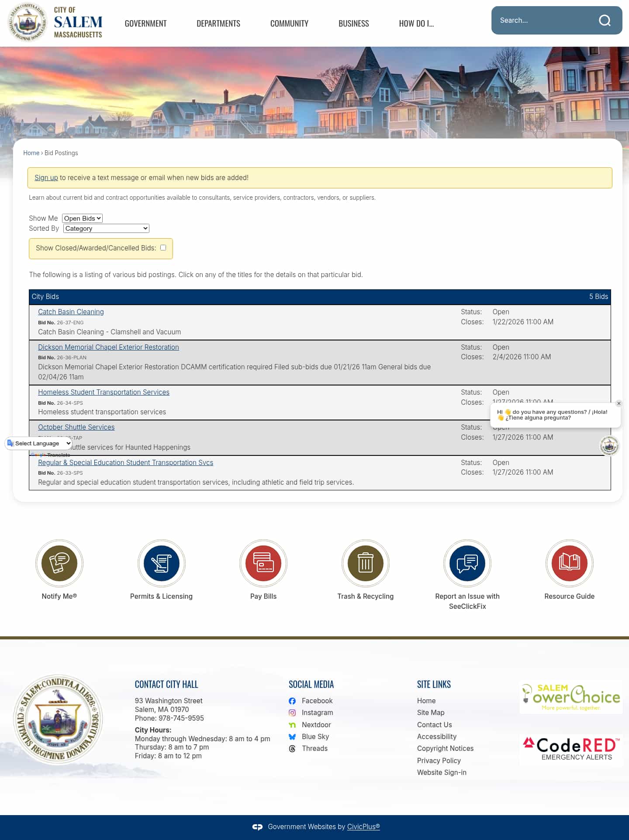Open the CodeRED Emergency Alerts logo
629x840 pixels.
(x=571, y=750)
